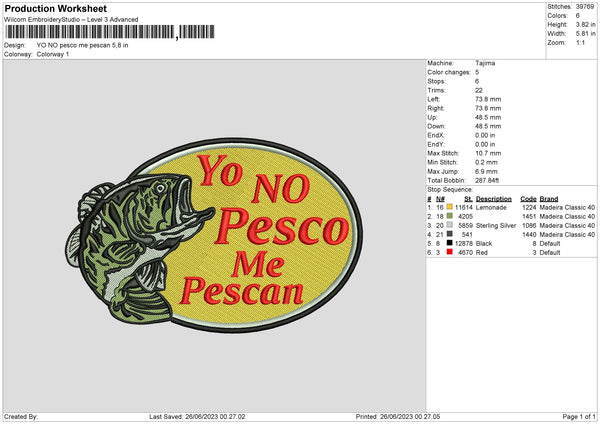Click the Zoom value 1:1
Screen dimensions: 600x424
click(x=580, y=42)
